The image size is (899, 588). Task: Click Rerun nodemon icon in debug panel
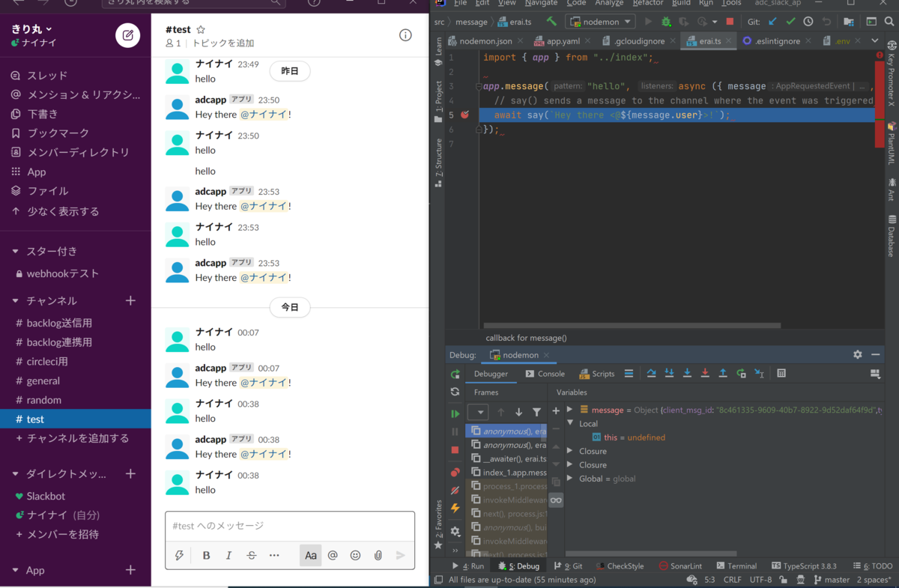(x=455, y=374)
